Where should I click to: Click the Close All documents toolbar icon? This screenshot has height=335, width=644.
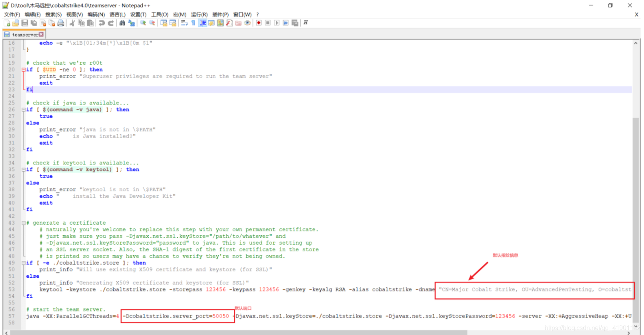coord(52,23)
